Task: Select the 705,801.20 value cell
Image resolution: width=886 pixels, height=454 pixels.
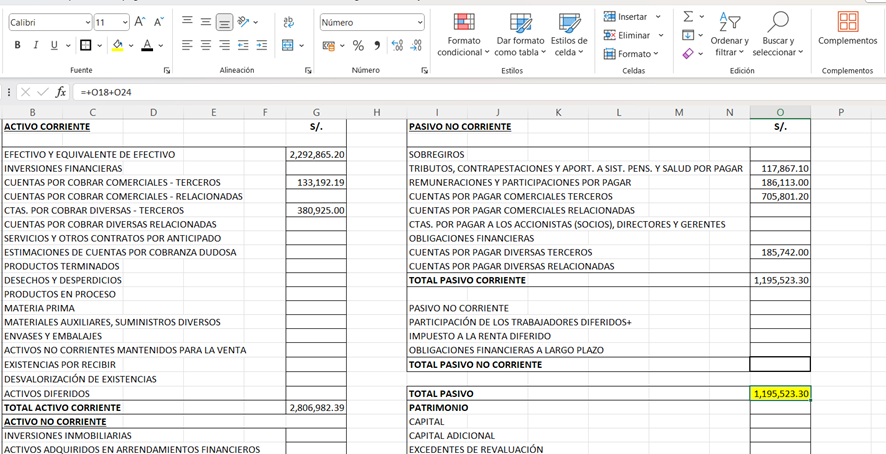Action: (780, 196)
